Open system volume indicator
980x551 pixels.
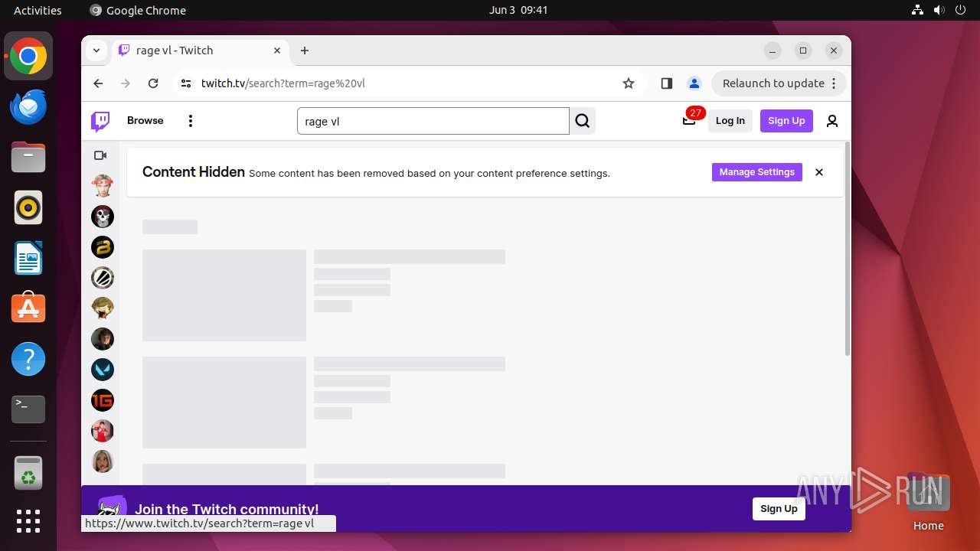click(939, 10)
